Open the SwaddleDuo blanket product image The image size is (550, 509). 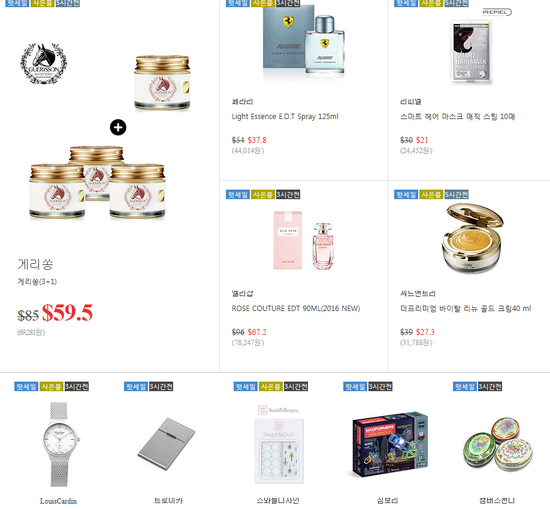tap(279, 445)
